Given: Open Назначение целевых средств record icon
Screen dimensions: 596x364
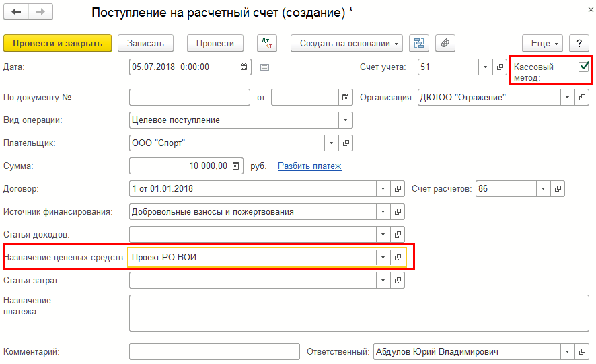Looking at the screenshot, I should click(398, 258).
